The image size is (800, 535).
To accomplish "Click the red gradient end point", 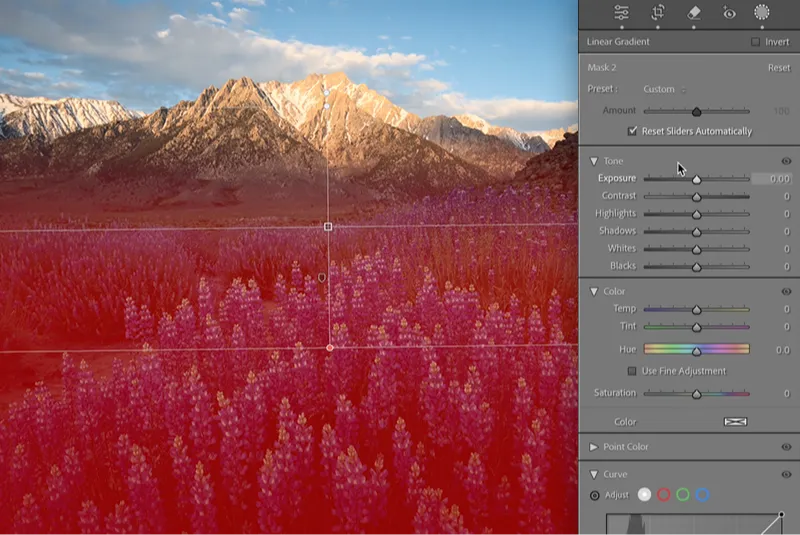I will 330,348.
